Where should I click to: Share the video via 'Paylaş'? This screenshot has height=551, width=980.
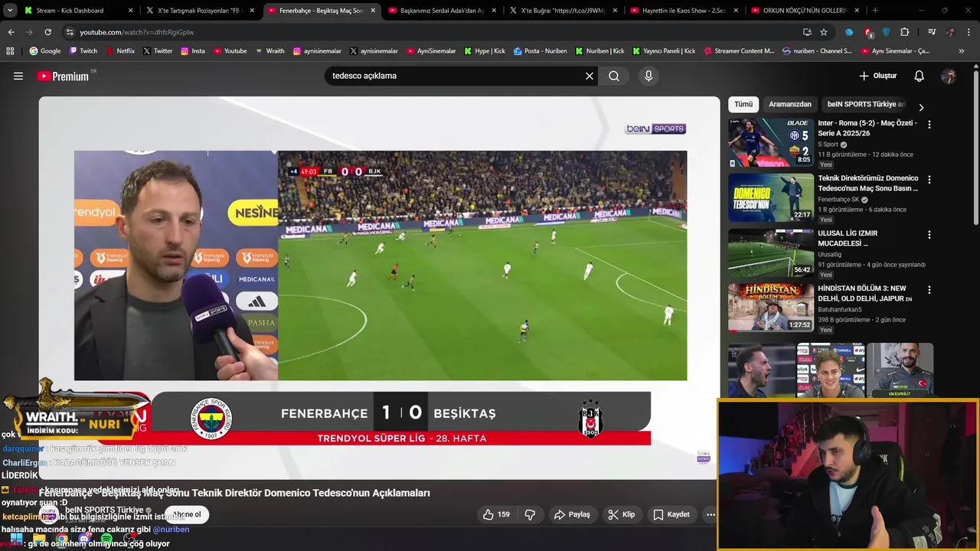click(x=572, y=514)
